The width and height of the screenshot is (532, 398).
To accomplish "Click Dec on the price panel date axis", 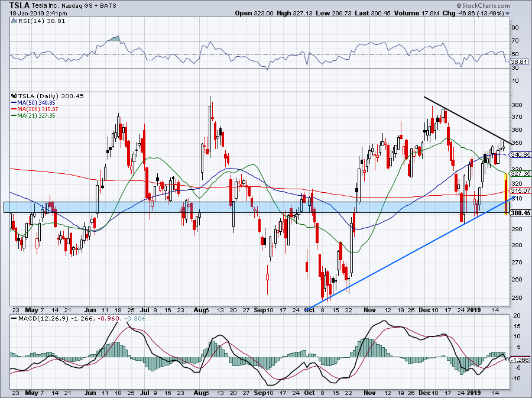I will 424,310.
